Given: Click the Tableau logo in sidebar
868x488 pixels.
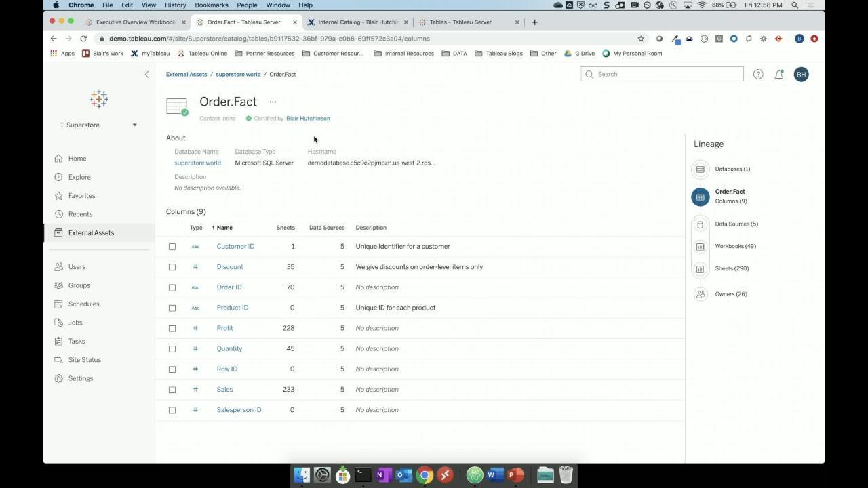Looking at the screenshot, I should tap(99, 100).
